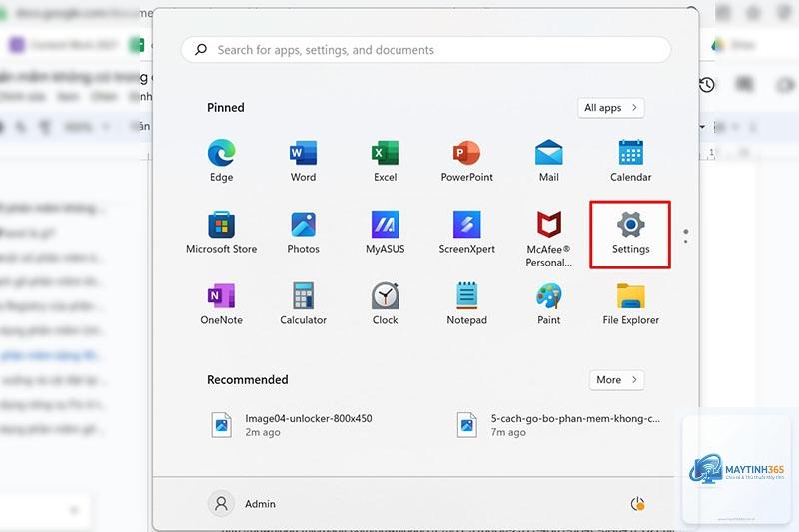Show More recommended items
The height and width of the screenshot is (532, 799).
pos(616,380)
